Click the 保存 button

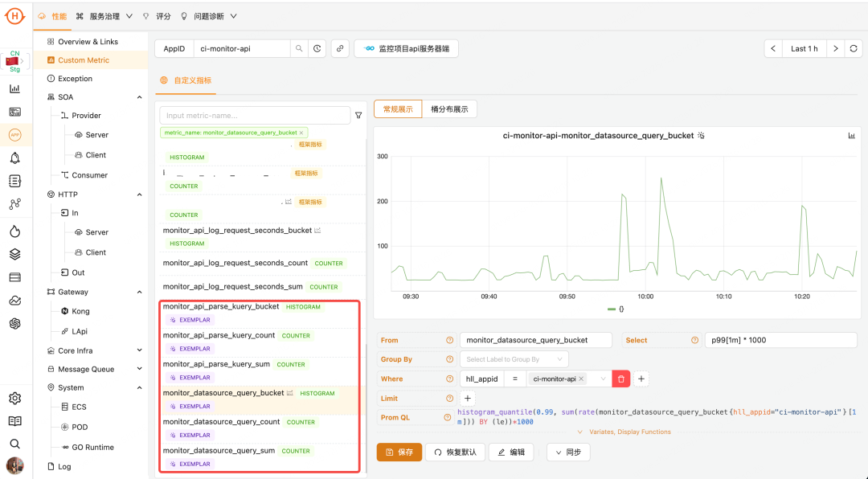coord(399,452)
